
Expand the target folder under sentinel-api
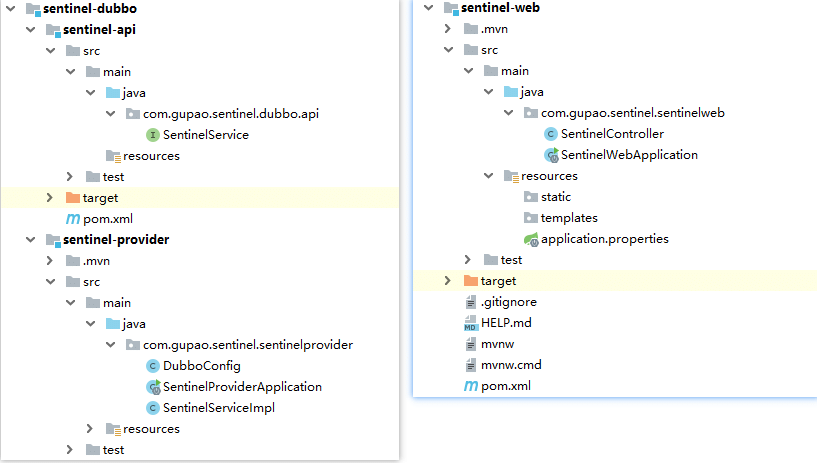coord(50,198)
